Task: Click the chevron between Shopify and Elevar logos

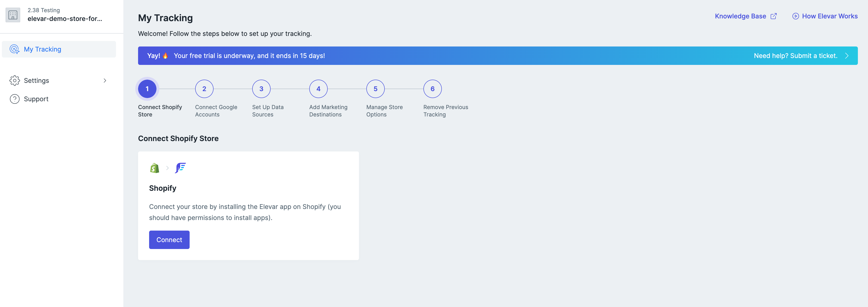Action: [168, 168]
